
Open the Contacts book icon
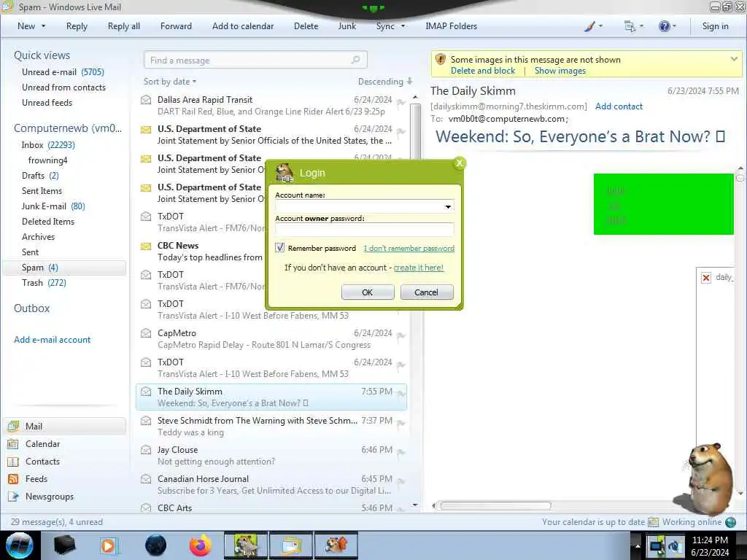click(x=13, y=462)
